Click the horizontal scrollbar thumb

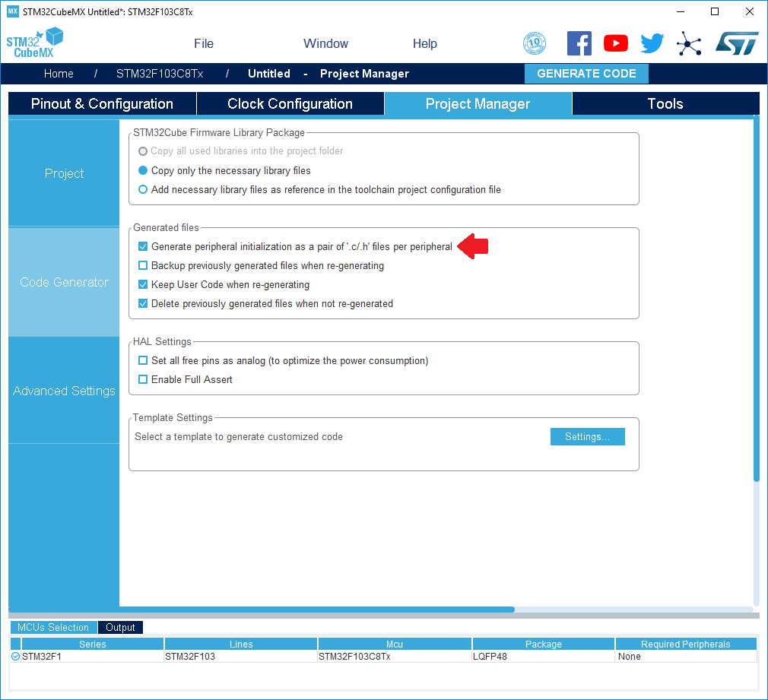point(262,610)
